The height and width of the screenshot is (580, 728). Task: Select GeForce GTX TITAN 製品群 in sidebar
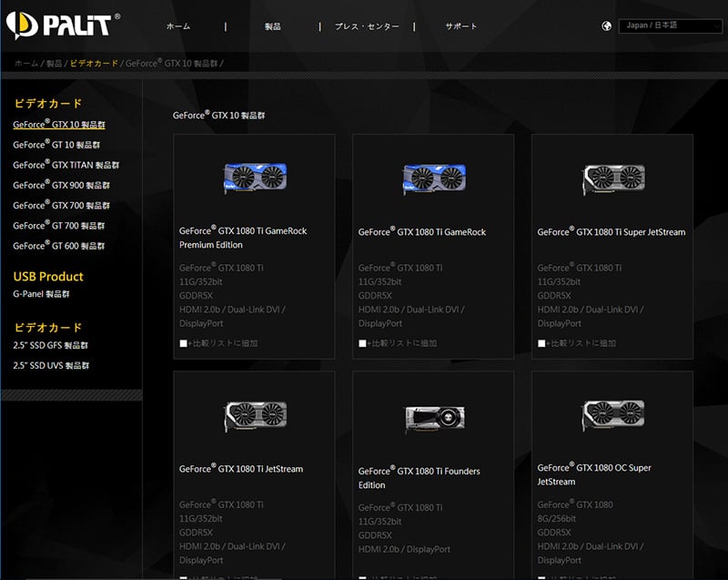pyautogui.click(x=66, y=165)
